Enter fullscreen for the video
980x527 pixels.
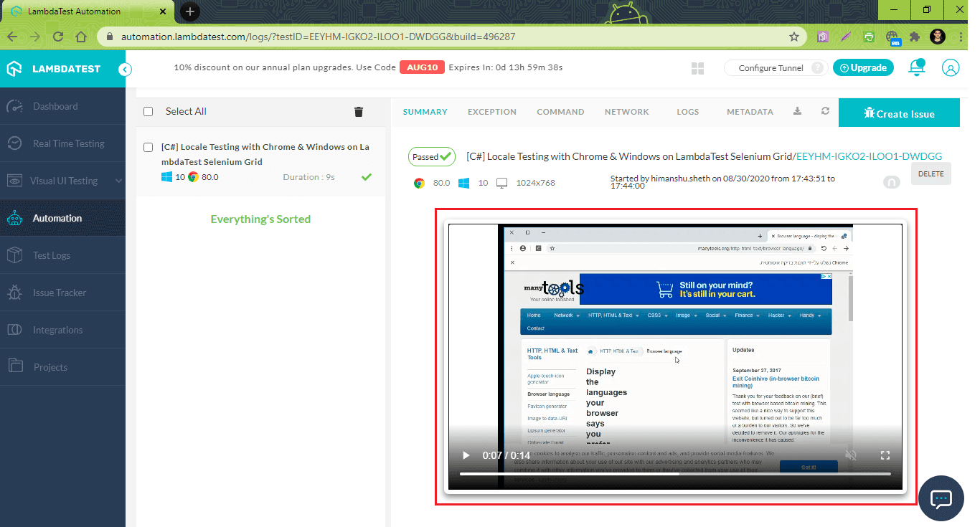(885, 455)
